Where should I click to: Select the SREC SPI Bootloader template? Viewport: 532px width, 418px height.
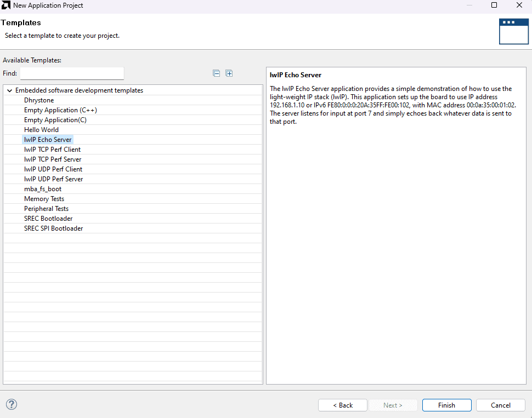pos(53,228)
